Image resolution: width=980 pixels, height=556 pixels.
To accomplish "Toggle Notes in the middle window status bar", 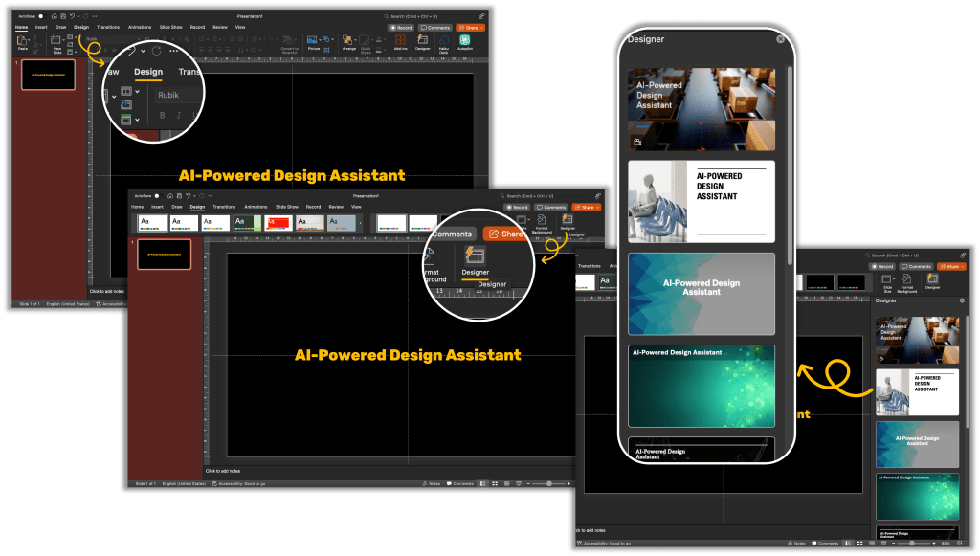I will (x=432, y=484).
